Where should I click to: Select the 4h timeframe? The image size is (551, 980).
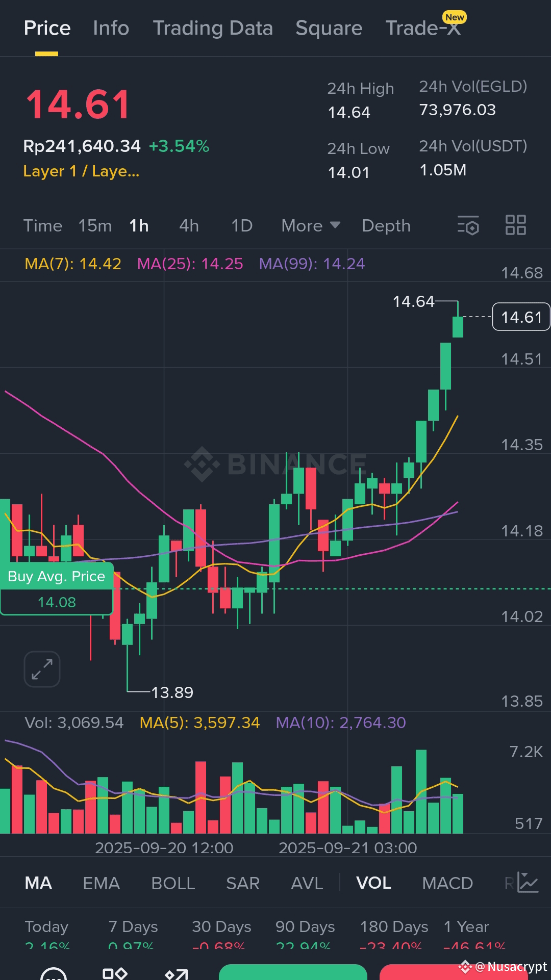pyautogui.click(x=189, y=225)
